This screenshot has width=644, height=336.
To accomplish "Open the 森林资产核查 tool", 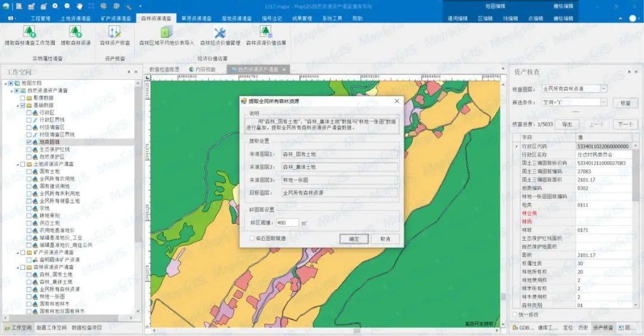I will pos(114,32).
